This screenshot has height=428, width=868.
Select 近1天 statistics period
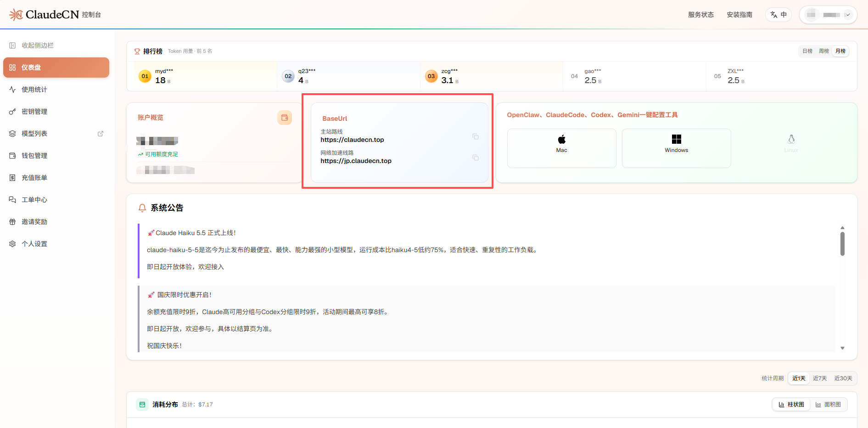click(799, 378)
